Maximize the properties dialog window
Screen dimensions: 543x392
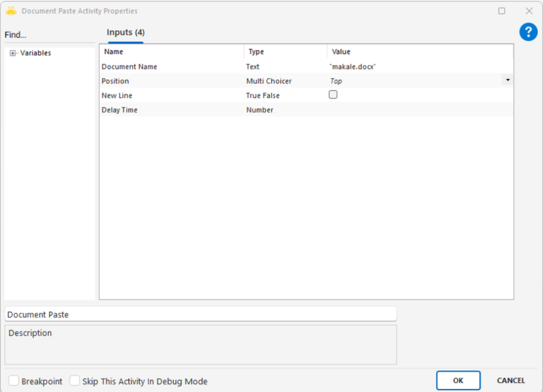502,11
